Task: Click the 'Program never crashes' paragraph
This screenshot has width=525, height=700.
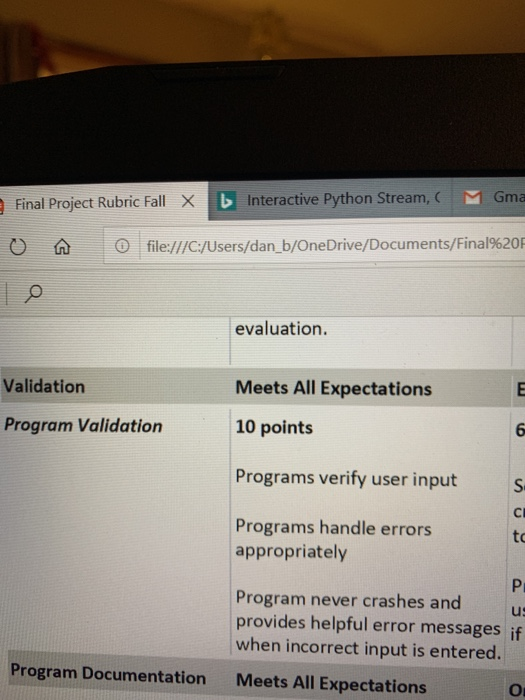Action: [x=368, y=626]
